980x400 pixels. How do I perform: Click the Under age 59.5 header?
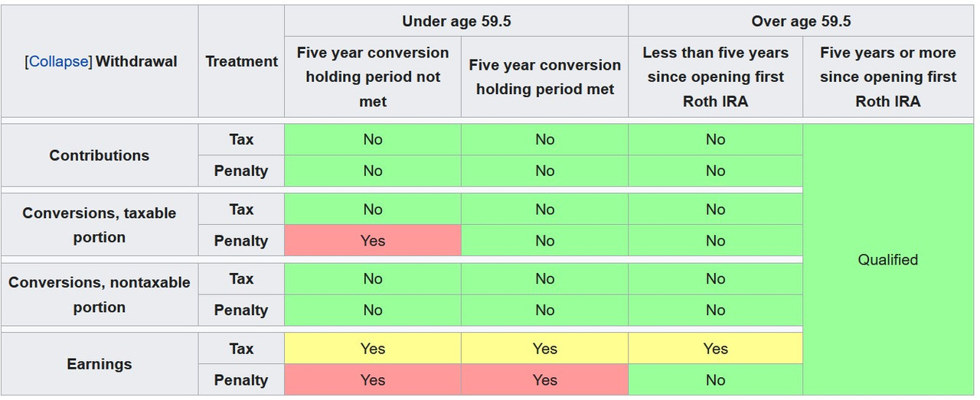(456, 21)
